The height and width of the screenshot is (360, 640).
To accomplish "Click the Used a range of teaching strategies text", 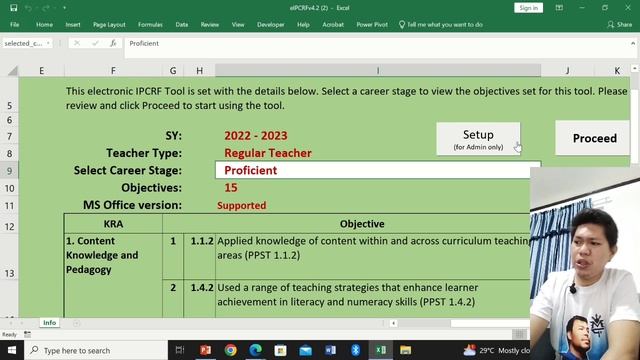I will 347,295.
